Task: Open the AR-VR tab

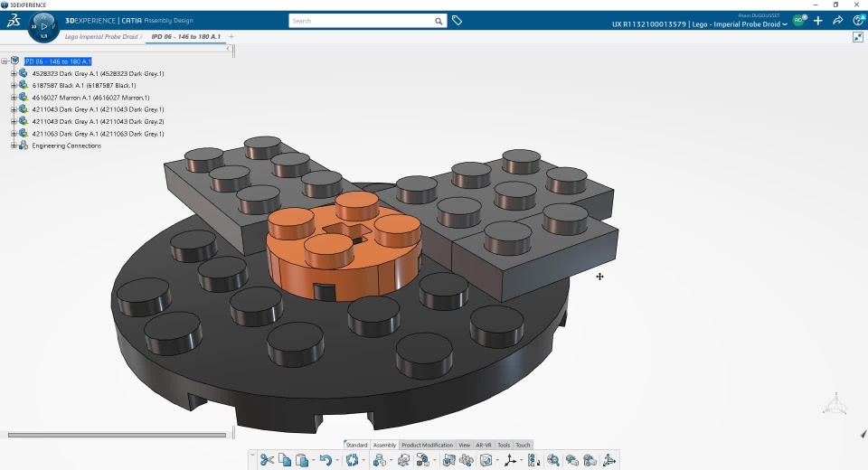Action: [x=483, y=445]
